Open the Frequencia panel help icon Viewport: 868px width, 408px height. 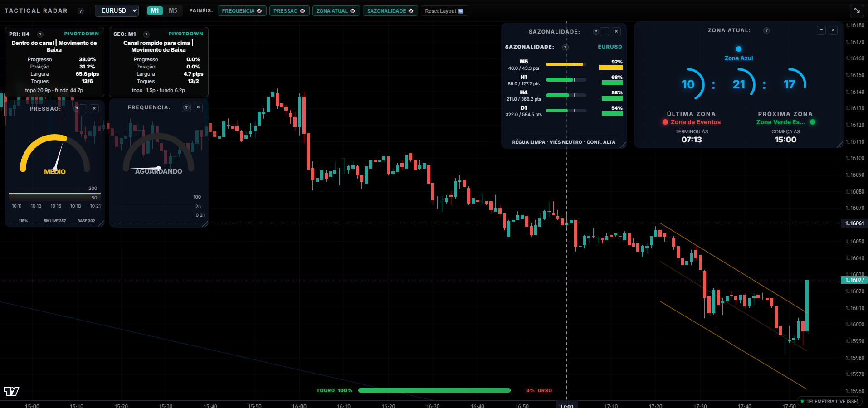click(x=186, y=107)
